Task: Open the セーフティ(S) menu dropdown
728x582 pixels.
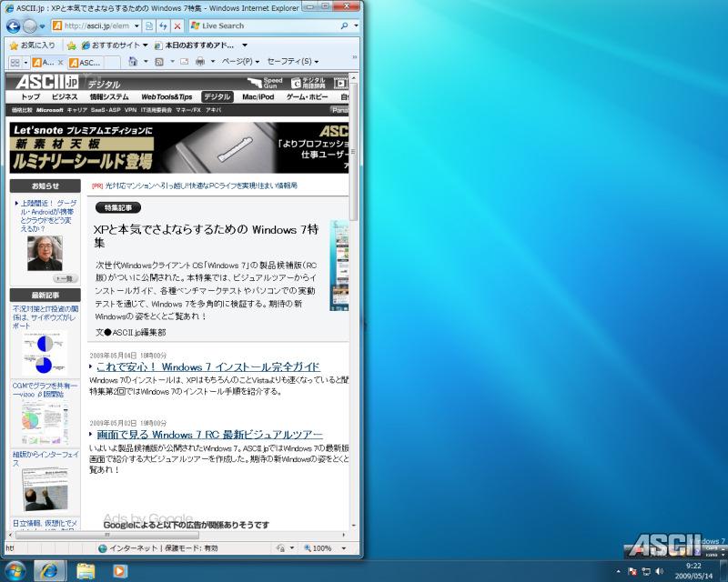Action: click(292, 62)
